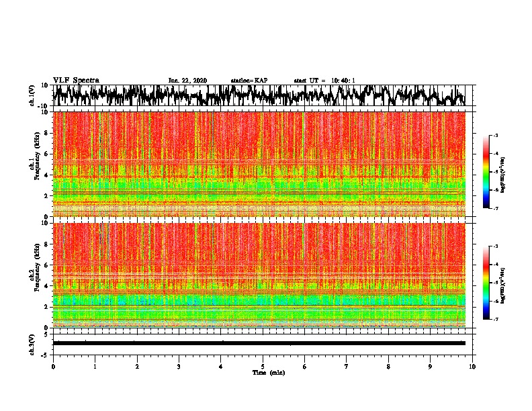532x411 pixels.
Task: Click the "6" kHz tick of ch.2 spectrogram
Action: coord(46,265)
